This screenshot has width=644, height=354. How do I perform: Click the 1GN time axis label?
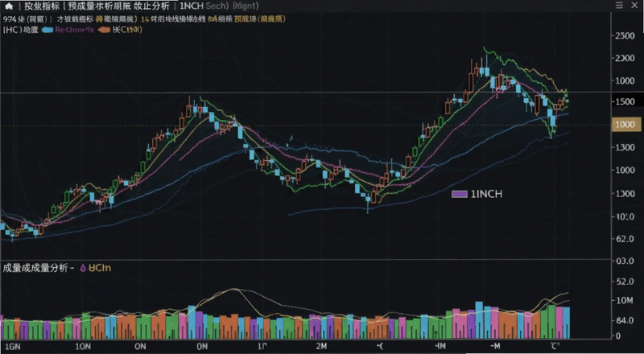[12, 347]
